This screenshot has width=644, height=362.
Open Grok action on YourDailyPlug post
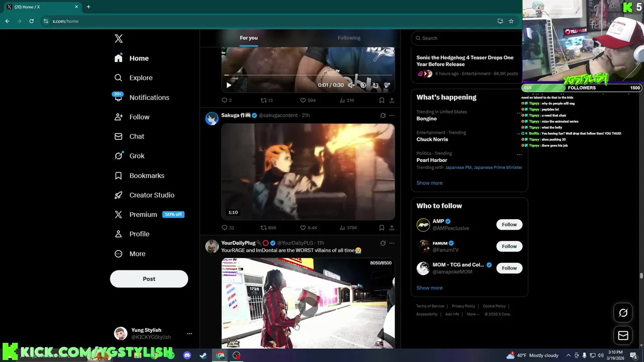click(x=383, y=243)
